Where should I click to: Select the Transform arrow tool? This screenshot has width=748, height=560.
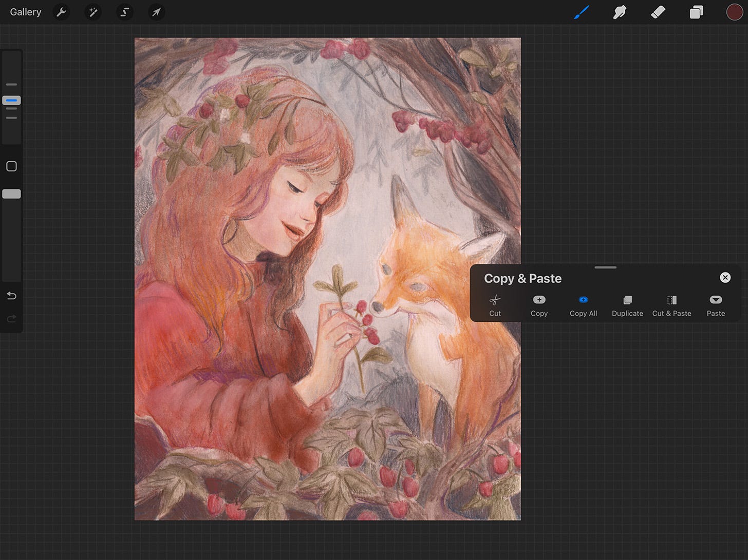pos(156,12)
